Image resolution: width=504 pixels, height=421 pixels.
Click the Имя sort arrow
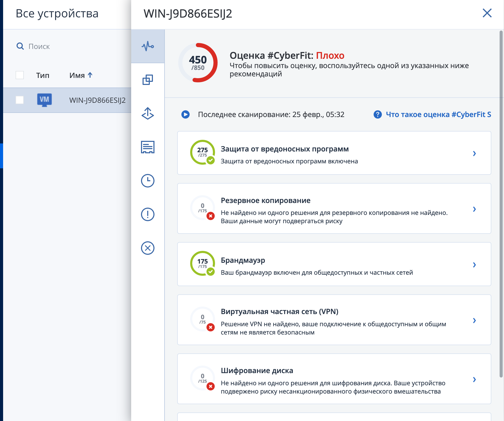pos(90,75)
